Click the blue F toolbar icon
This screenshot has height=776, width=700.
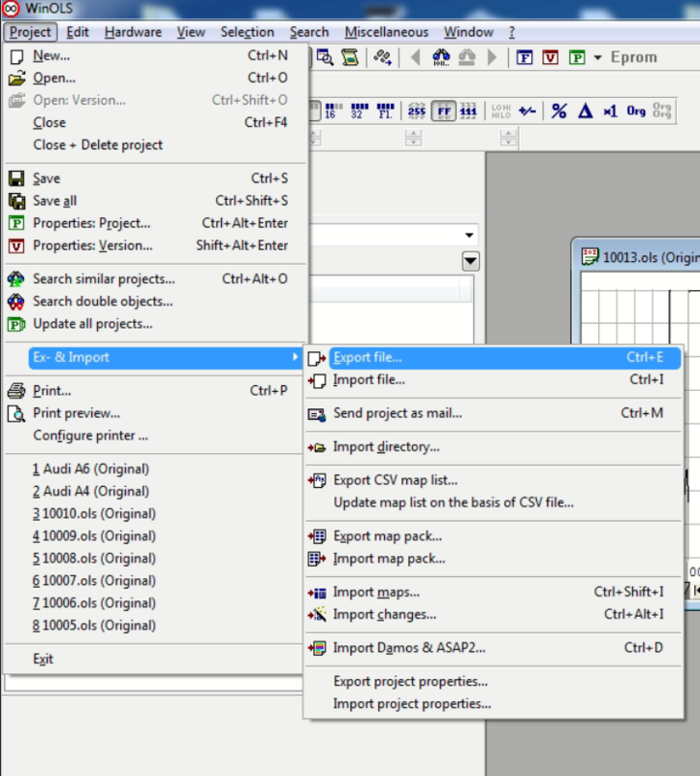point(525,57)
